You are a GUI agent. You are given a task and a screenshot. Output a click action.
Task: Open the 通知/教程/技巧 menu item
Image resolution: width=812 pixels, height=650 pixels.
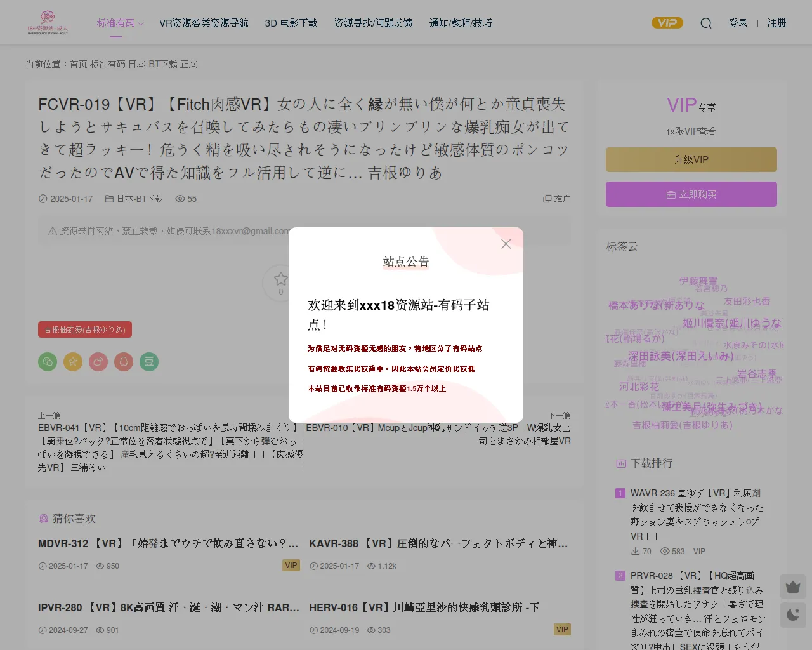(x=461, y=23)
